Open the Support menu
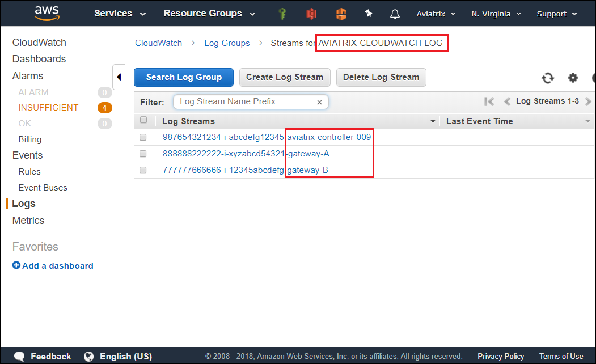Viewport: 596px width, 364px height. (x=556, y=13)
